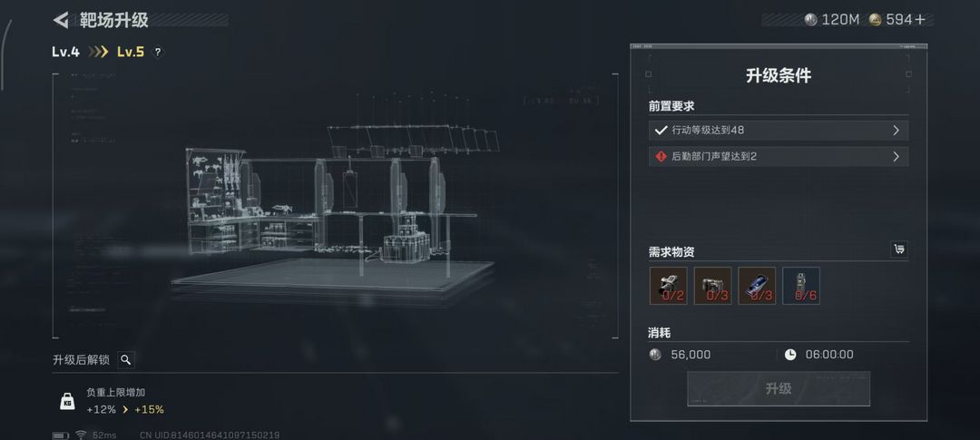Click the 后勤部门声望达到2 requirement row
Image resolution: width=980 pixels, height=440 pixels.
tap(779, 156)
